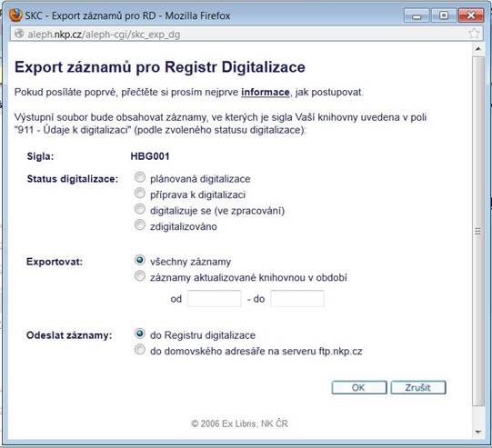This screenshot has height=448, width=492.
Task: Open the 'informace' link
Action: pos(266,92)
